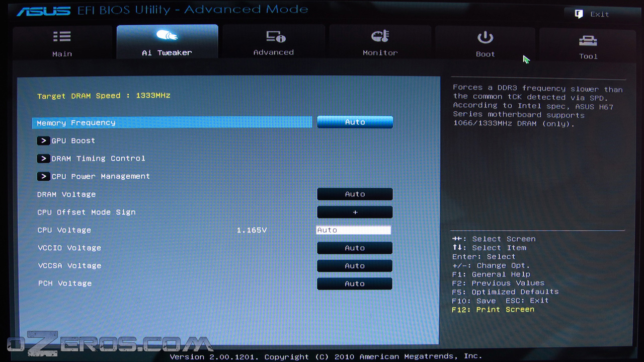Click the Boot tab power icon
The height and width of the screenshot is (362, 644).
click(x=485, y=37)
